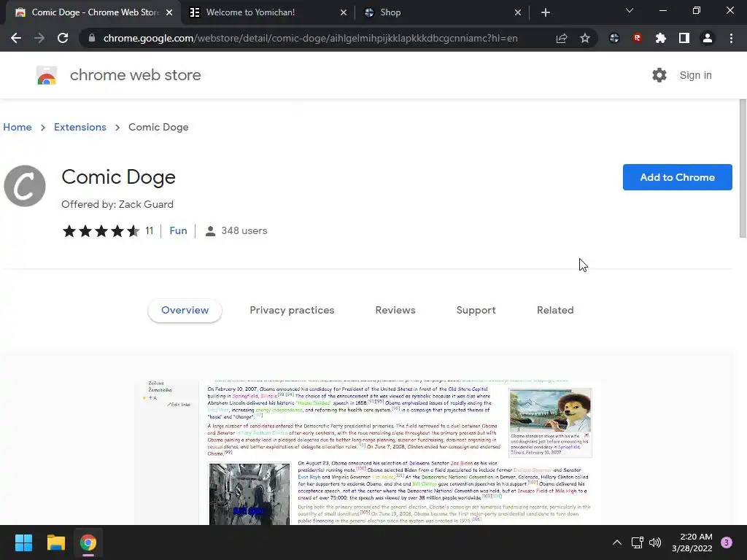Open the Fun category link
The height and width of the screenshot is (560, 747).
click(x=178, y=231)
